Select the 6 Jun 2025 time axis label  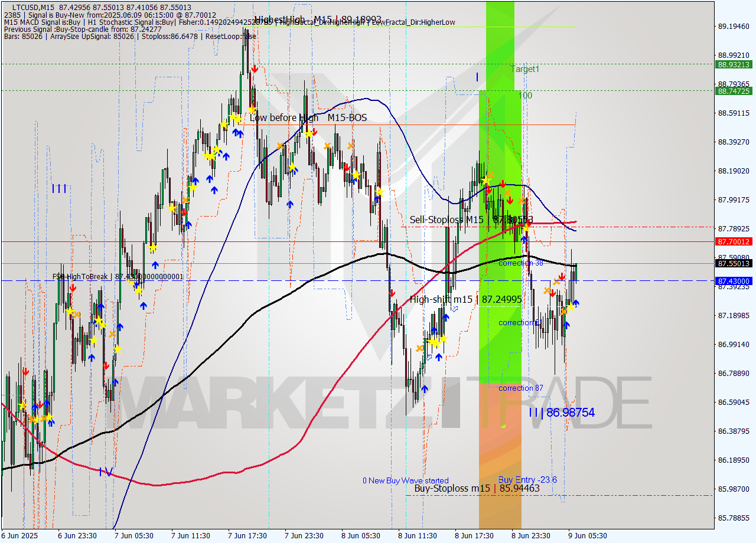coord(19,536)
